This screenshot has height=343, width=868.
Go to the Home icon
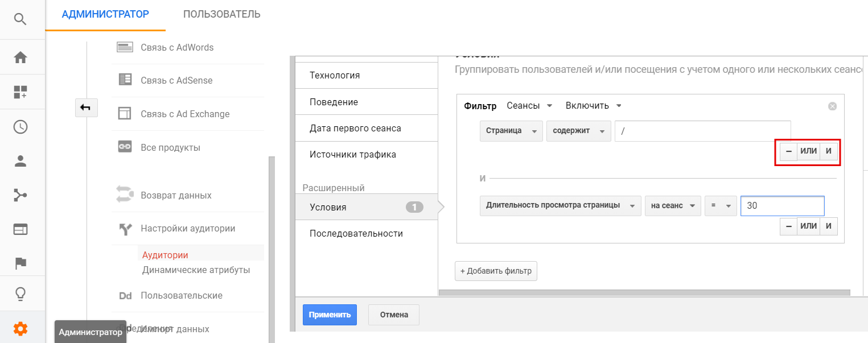tap(20, 57)
